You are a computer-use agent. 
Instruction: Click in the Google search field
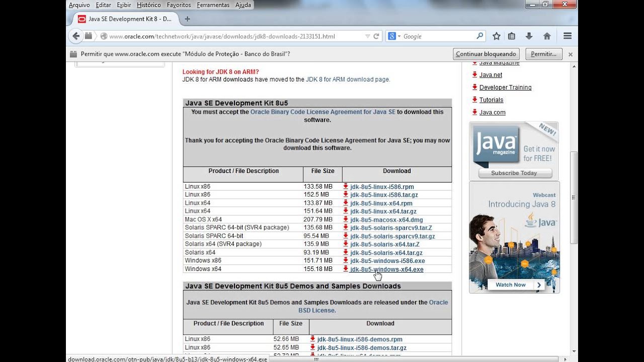point(439,36)
